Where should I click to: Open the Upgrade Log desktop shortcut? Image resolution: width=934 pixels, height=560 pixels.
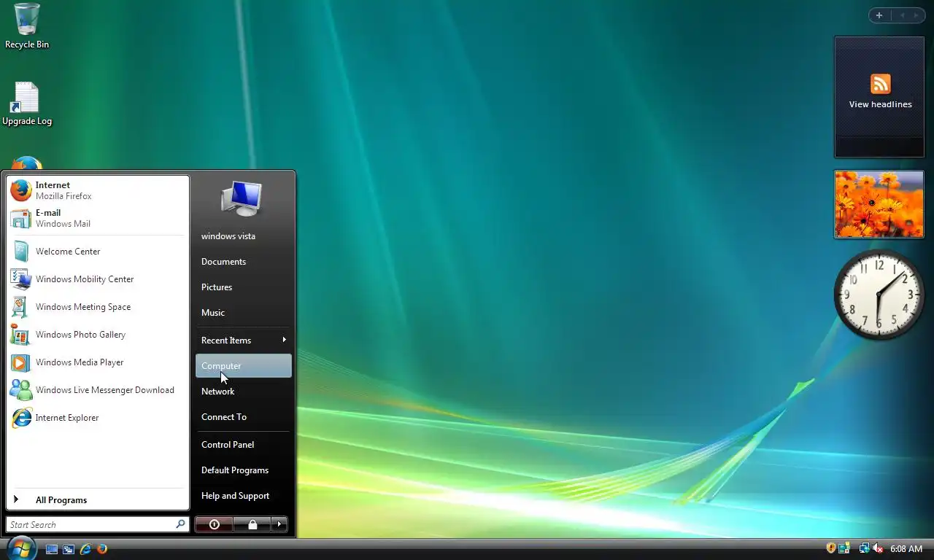click(27, 104)
